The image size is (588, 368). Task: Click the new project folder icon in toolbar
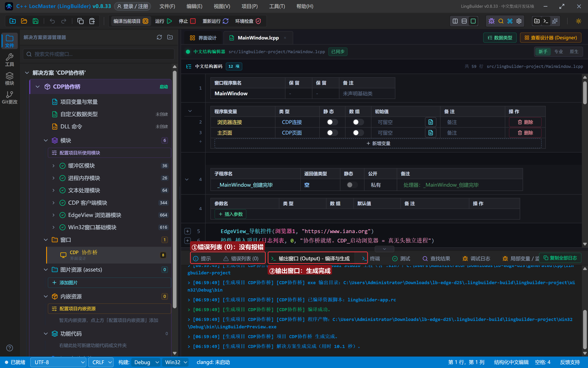12,21
